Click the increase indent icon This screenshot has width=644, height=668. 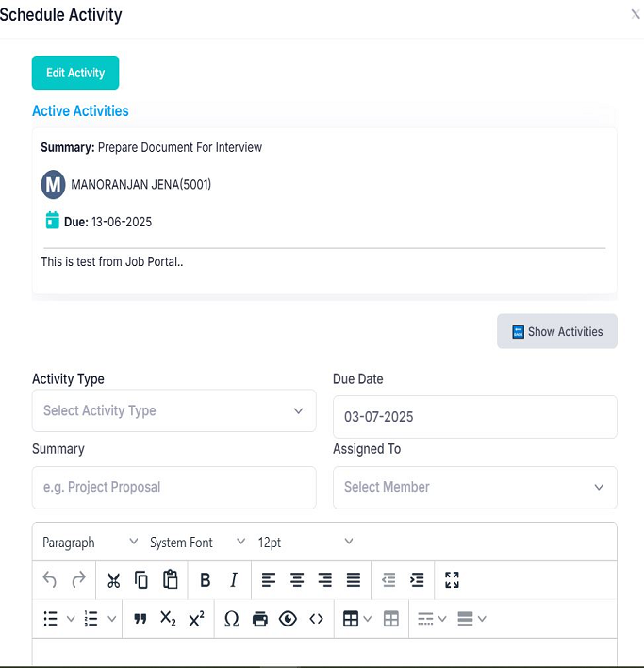point(417,580)
